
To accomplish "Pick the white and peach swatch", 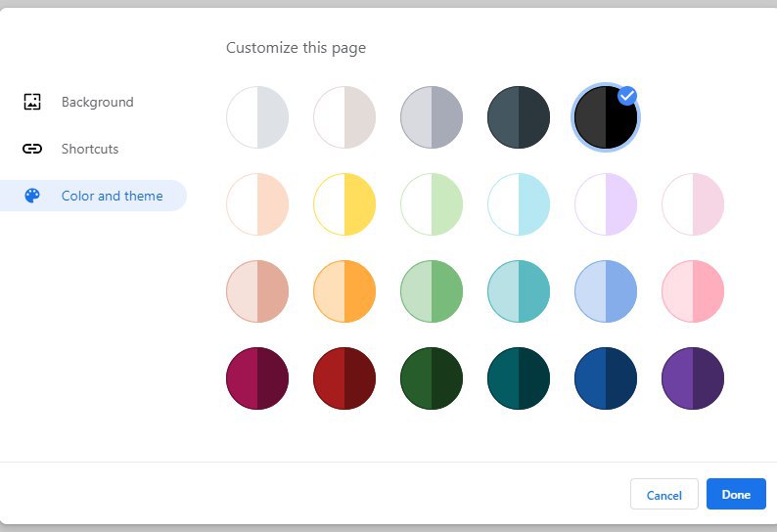I will pos(257,204).
